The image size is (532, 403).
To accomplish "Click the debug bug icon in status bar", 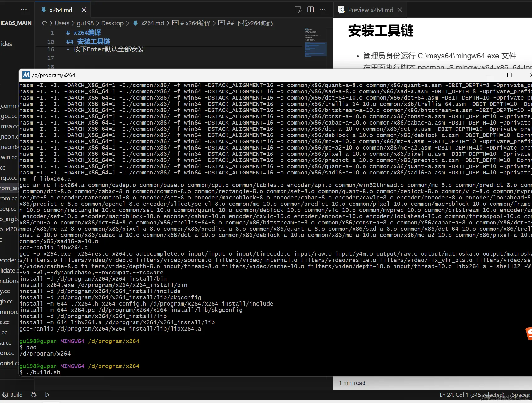I will [33, 395].
